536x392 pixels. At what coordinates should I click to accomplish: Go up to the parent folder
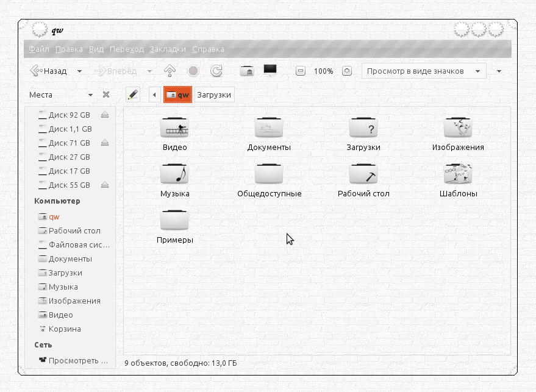[x=170, y=71]
